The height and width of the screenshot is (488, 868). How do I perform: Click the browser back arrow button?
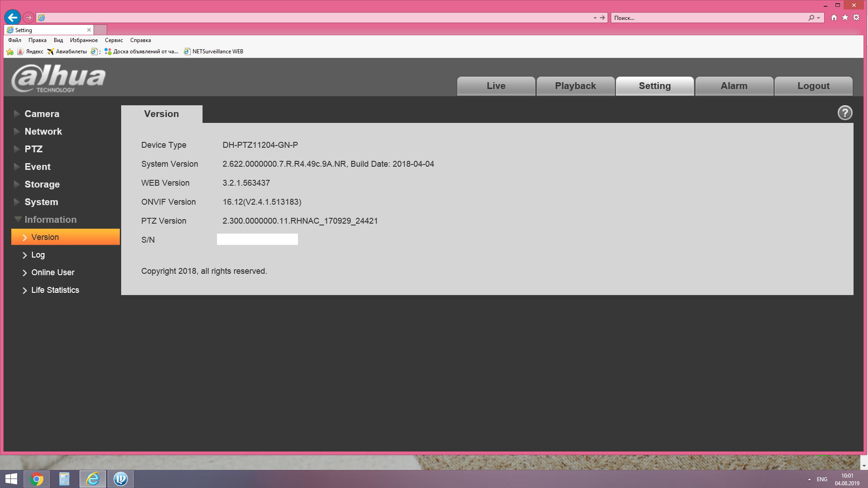(x=13, y=18)
